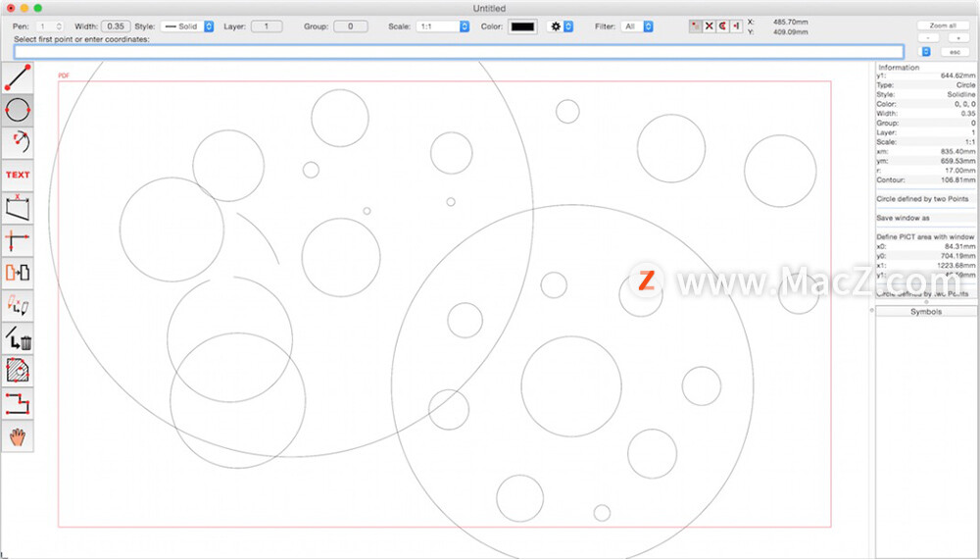The width and height of the screenshot is (980, 560).
Task: Click the Zoom all button
Action: (943, 25)
